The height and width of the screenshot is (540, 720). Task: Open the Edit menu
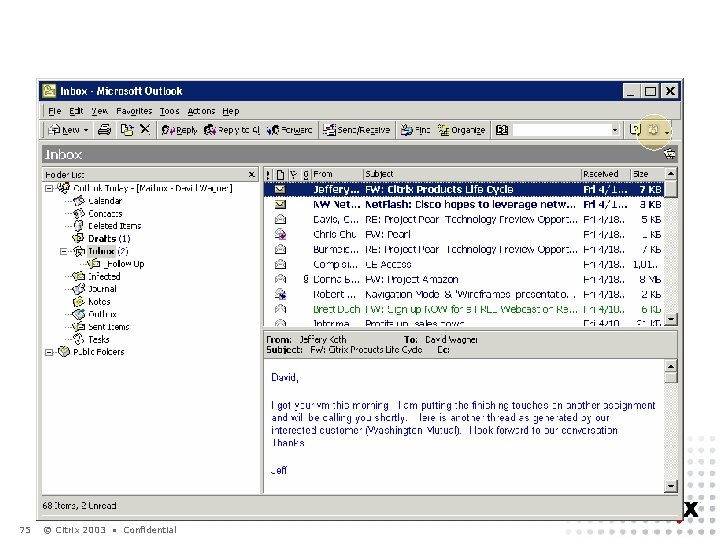tap(76, 111)
